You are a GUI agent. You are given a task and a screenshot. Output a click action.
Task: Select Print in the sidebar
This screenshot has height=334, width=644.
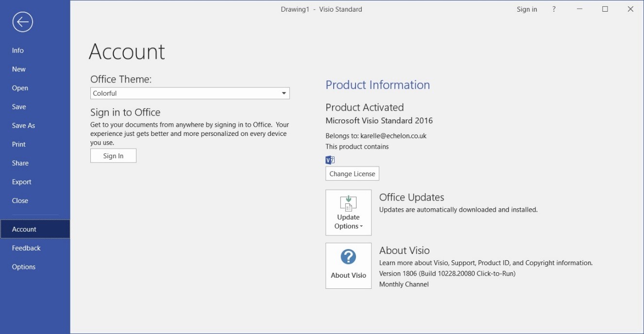pos(35,144)
